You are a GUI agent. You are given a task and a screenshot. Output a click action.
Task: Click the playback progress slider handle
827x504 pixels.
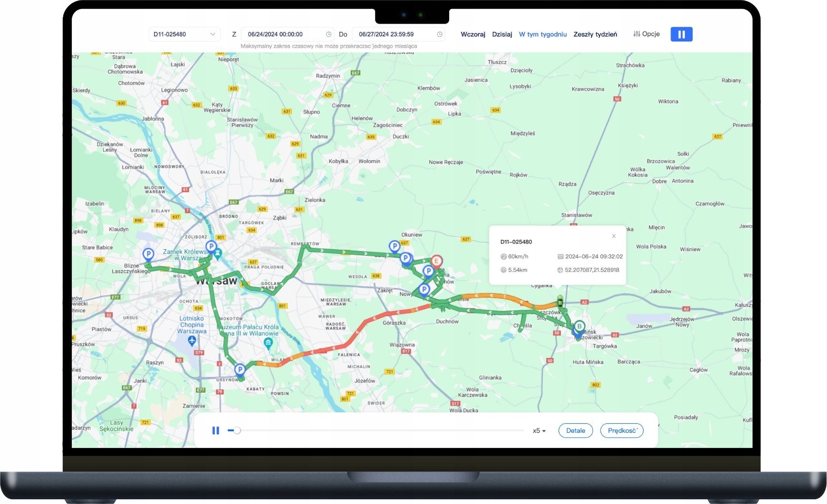237,430
